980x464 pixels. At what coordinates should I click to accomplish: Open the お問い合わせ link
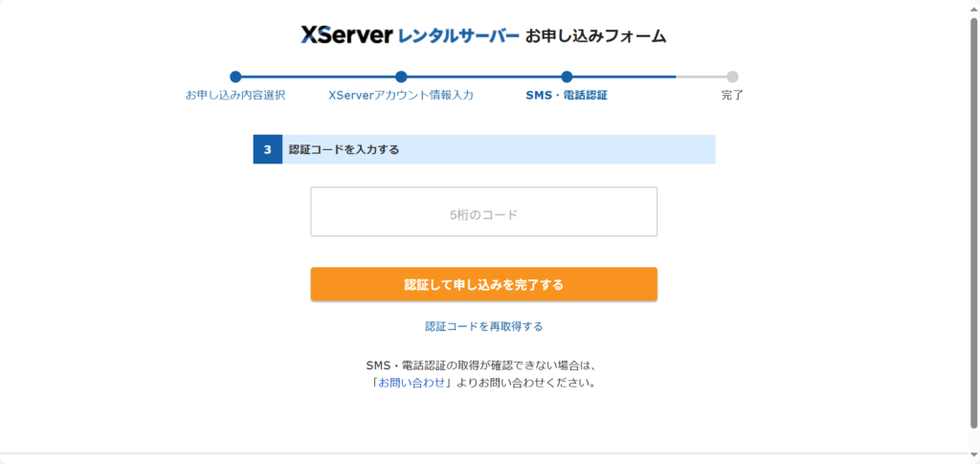click(x=411, y=383)
